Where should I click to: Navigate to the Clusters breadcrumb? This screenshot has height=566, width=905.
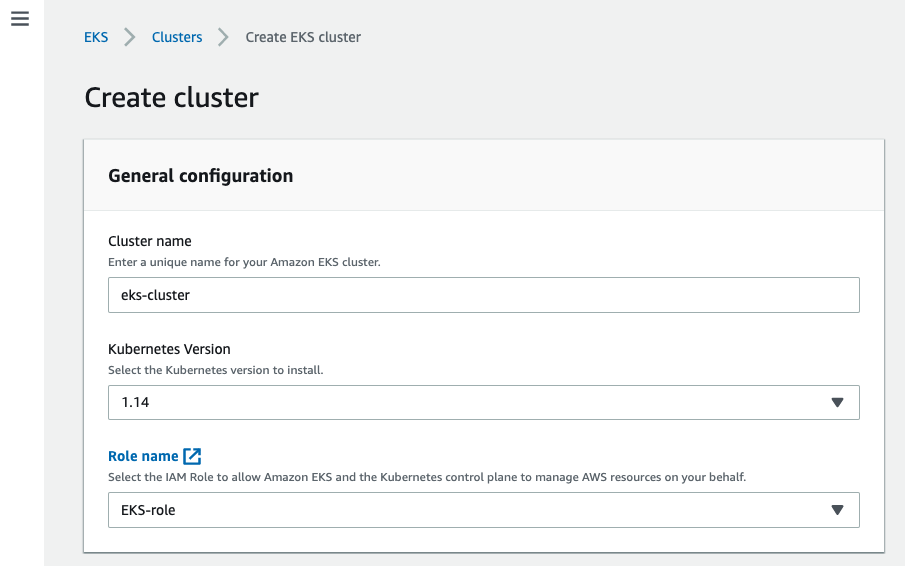tap(177, 37)
